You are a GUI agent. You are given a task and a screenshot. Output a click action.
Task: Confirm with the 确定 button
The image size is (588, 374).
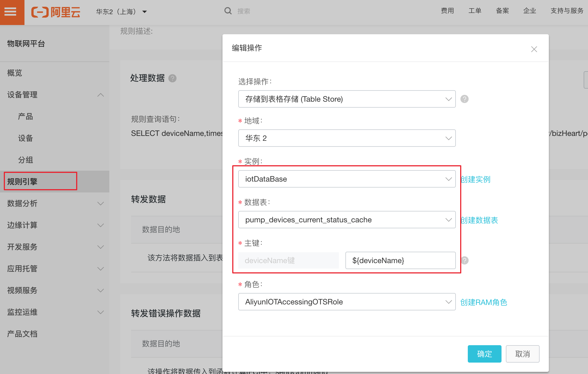[484, 354]
